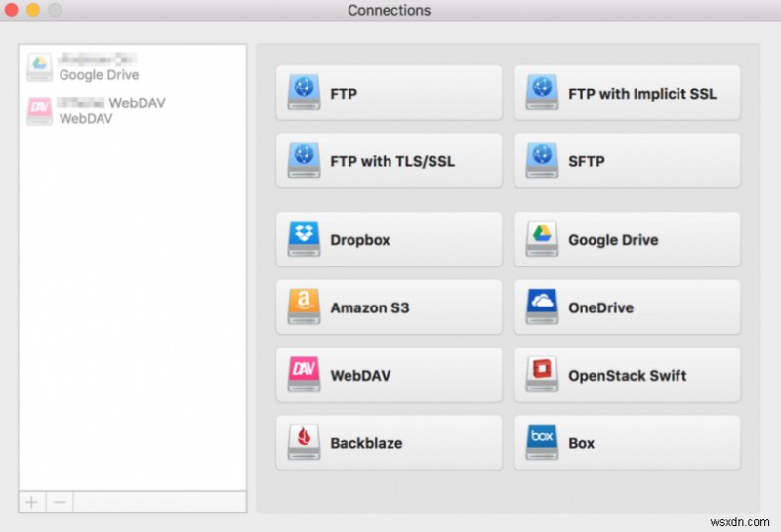Pick the FTP with TLS/SSL label
781x532 pixels.
tap(392, 161)
